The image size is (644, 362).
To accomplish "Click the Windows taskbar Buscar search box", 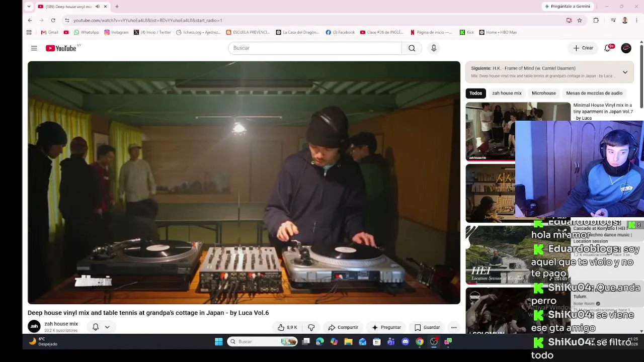I will click(263, 342).
